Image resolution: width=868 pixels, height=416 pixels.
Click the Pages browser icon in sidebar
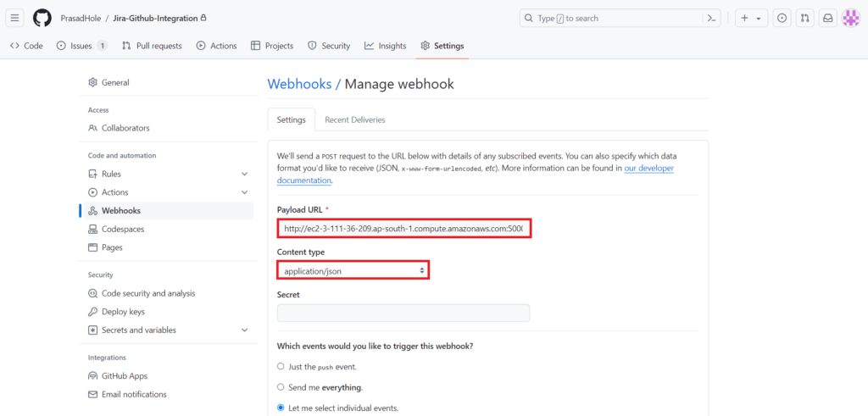coord(92,247)
